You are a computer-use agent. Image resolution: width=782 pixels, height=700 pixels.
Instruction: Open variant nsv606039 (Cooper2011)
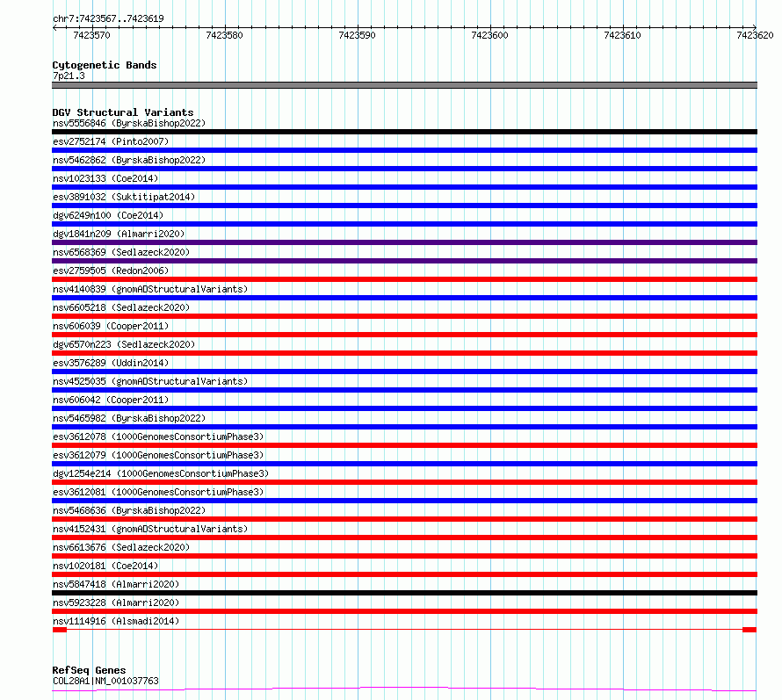click(x=111, y=326)
